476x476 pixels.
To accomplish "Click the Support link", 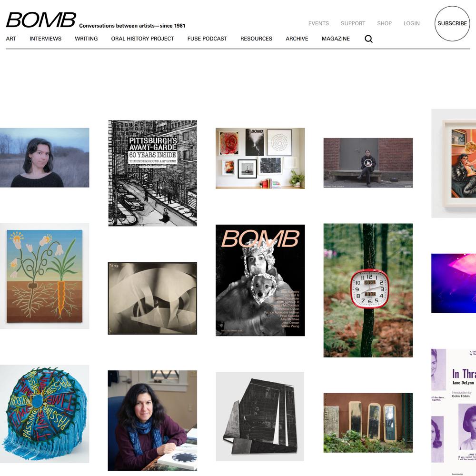I will (x=353, y=23).
